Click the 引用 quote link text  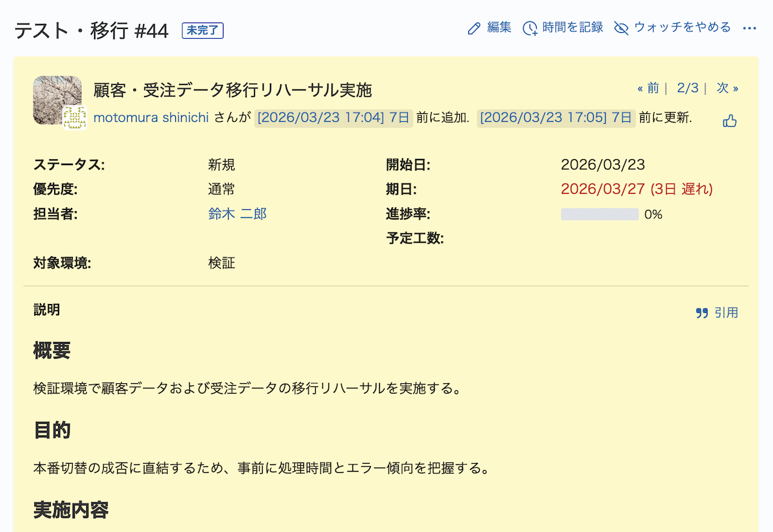tap(726, 313)
